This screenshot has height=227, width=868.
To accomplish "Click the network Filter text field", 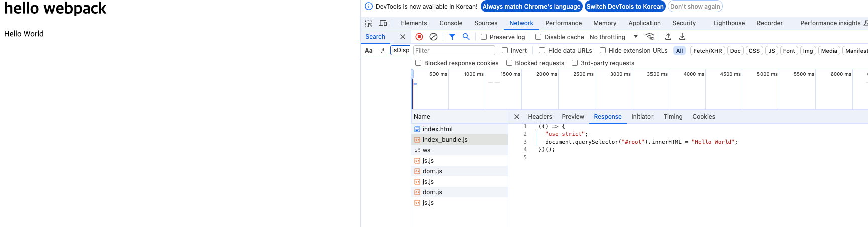I will click(x=454, y=50).
